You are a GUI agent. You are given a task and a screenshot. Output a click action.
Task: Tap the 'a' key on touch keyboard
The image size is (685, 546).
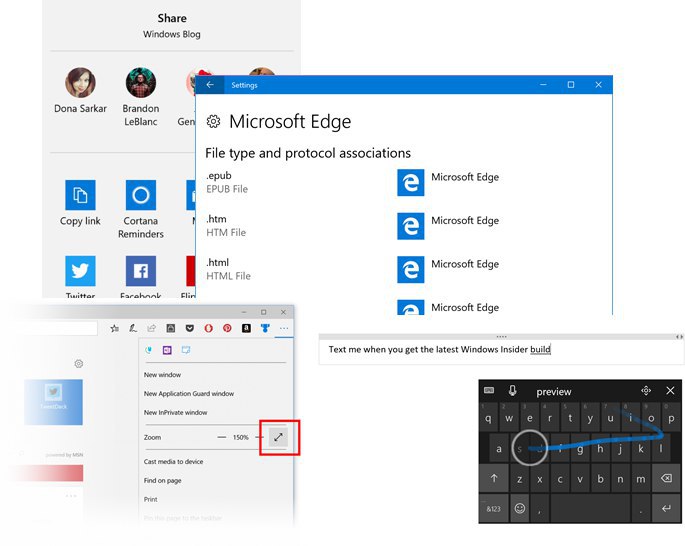(499, 449)
